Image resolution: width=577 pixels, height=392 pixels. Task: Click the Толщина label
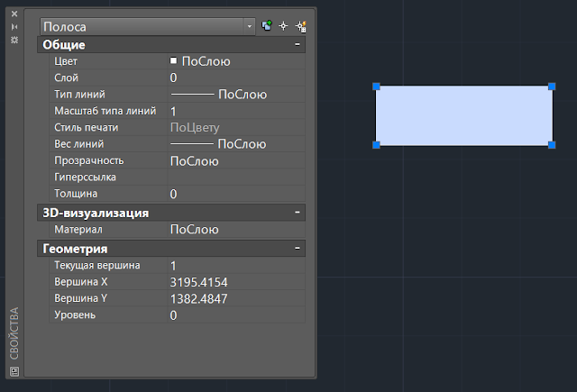coord(76,194)
